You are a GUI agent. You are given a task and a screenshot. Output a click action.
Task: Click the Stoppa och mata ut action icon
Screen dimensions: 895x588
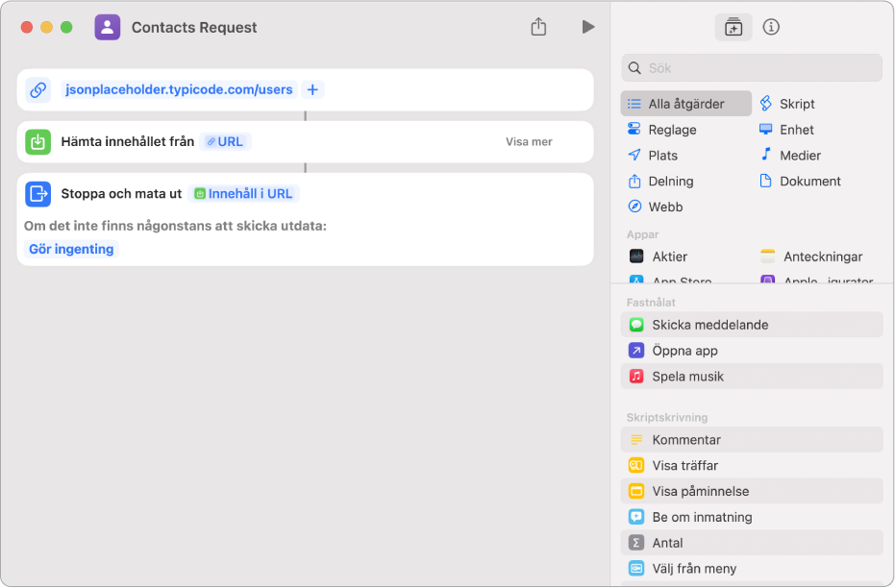[38, 193]
